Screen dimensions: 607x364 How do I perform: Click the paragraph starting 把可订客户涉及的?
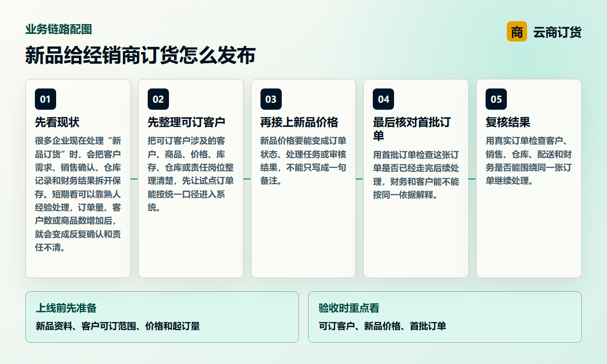point(191,174)
